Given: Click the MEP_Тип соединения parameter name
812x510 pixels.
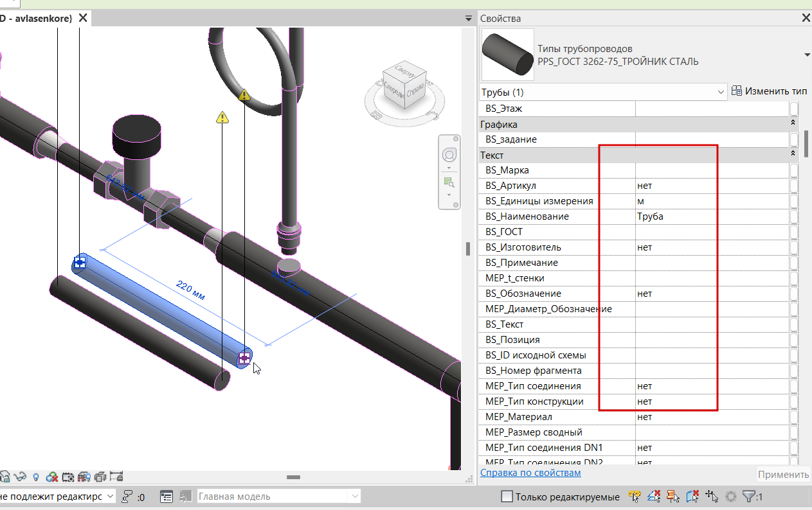Looking at the screenshot, I should pyautogui.click(x=533, y=386).
